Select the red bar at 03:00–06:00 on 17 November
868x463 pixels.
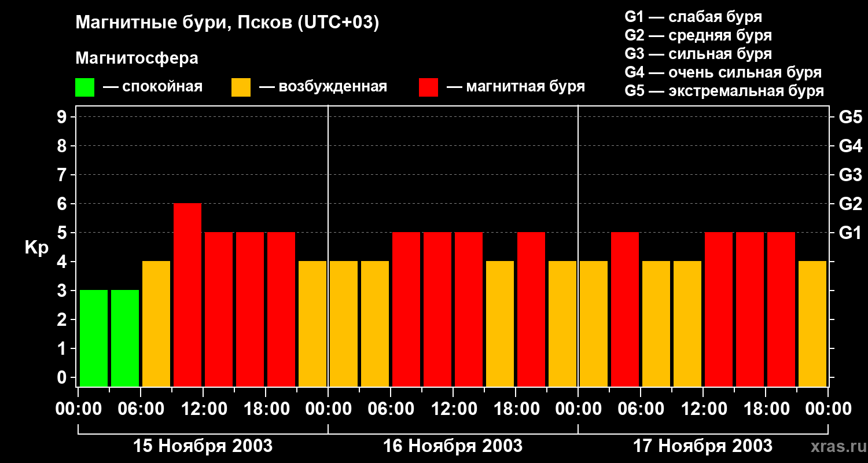(625, 309)
